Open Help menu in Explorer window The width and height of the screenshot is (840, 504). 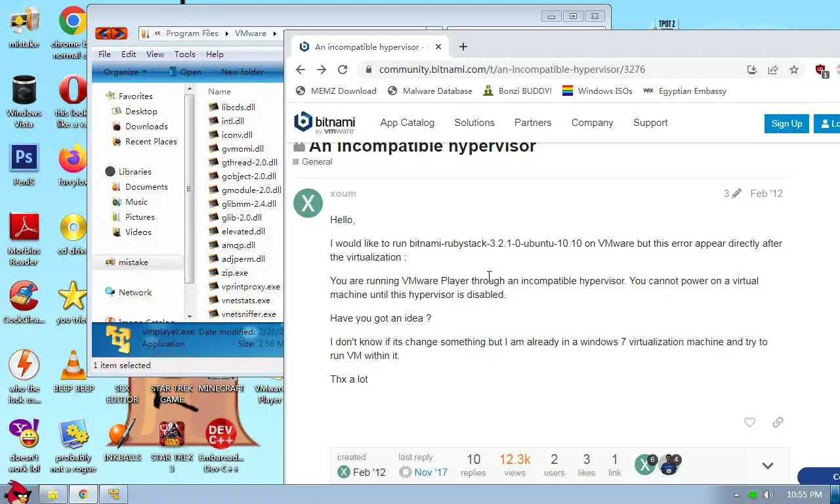tap(215, 54)
